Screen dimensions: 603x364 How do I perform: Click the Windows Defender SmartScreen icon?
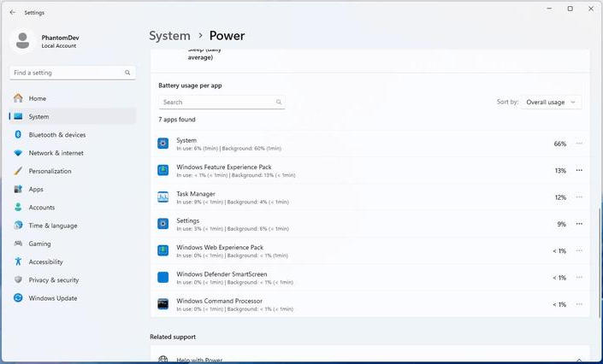point(163,278)
